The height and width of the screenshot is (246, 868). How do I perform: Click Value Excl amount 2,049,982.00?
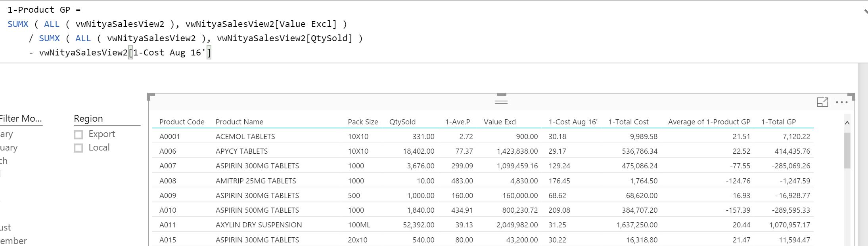click(517, 225)
